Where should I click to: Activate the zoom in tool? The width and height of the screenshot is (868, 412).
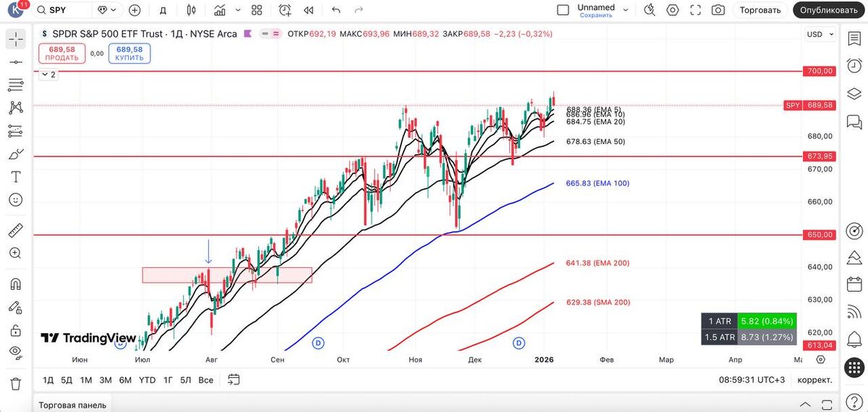[x=15, y=253]
